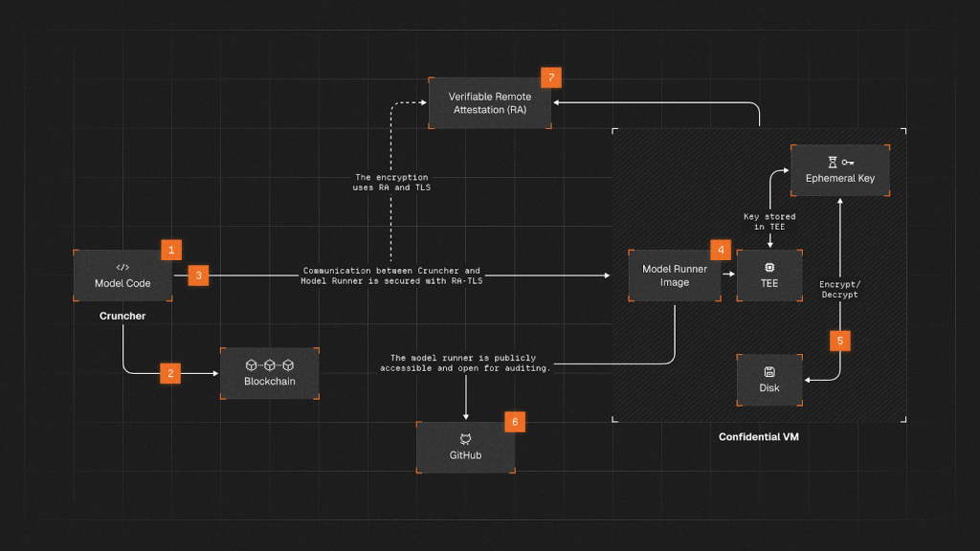Click the chip icon above TEE
The width and height of the screenshot is (980, 551).
point(769,268)
